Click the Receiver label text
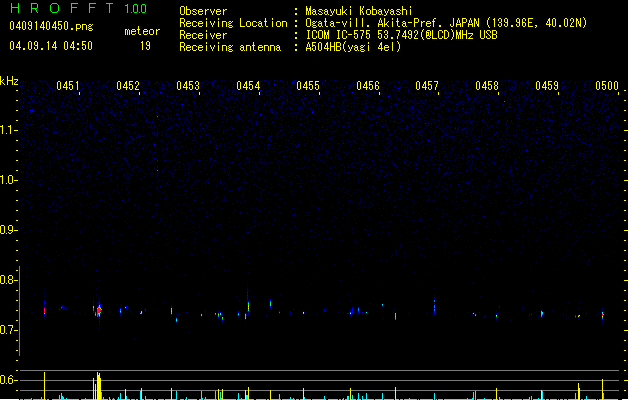Image resolution: width=629 pixels, height=400 pixels. 203,35
